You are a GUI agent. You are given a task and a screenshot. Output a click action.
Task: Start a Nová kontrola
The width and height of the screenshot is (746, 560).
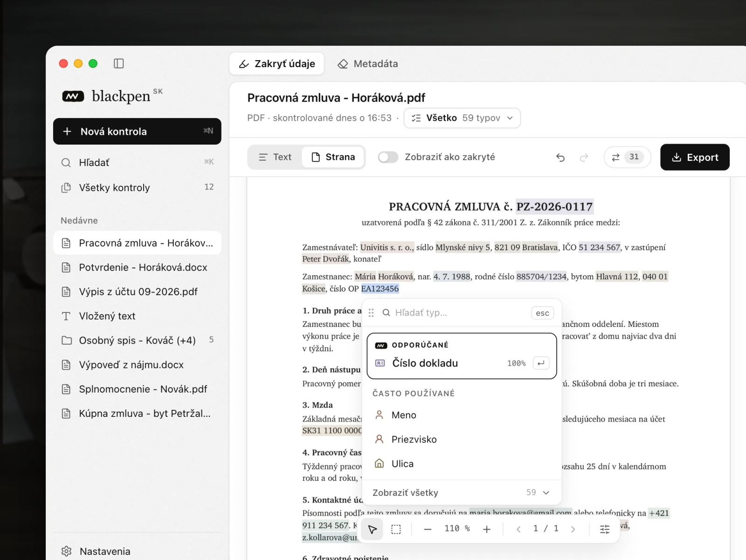coord(137,131)
